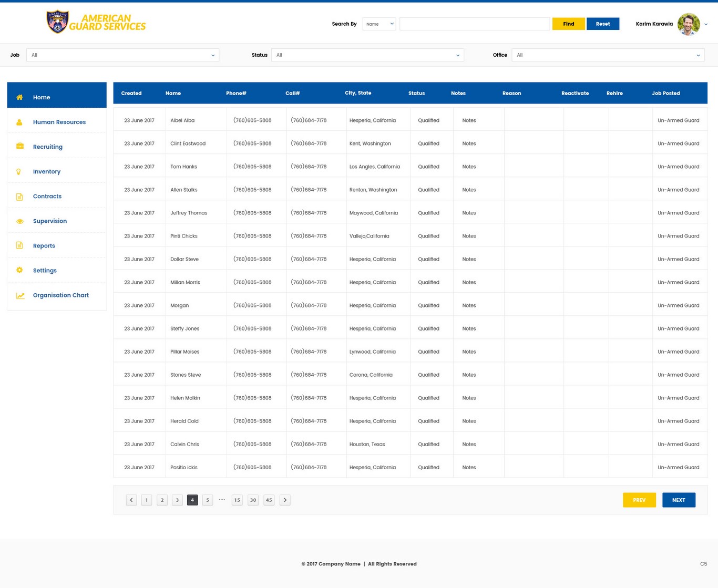Image resolution: width=718 pixels, height=588 pixels.
Task: Expand the Status filter dropdown
Action: pos(367,55)
